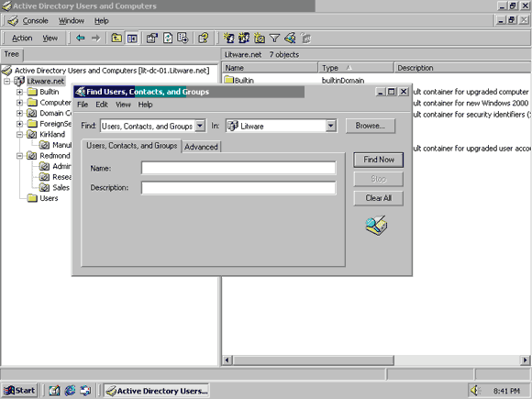Click the Kirkland organizational unit icon
This screenshot has height=399, width=532.
point(31,134)
